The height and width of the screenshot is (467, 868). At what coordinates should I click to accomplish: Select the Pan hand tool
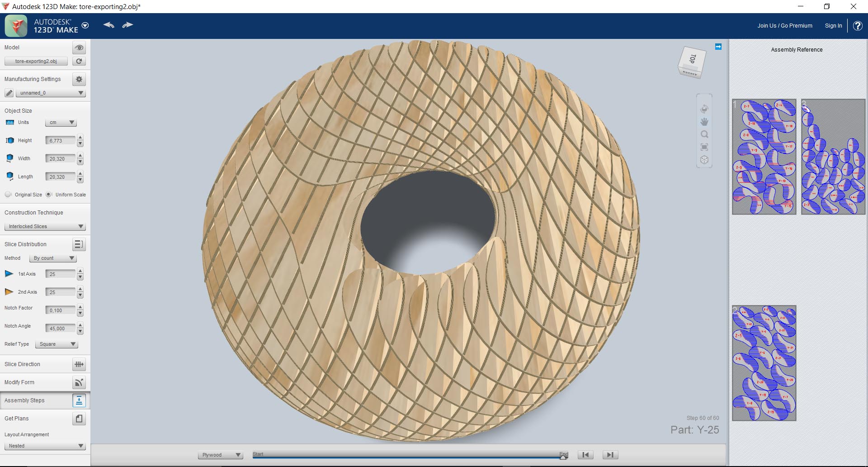[704, 122]
